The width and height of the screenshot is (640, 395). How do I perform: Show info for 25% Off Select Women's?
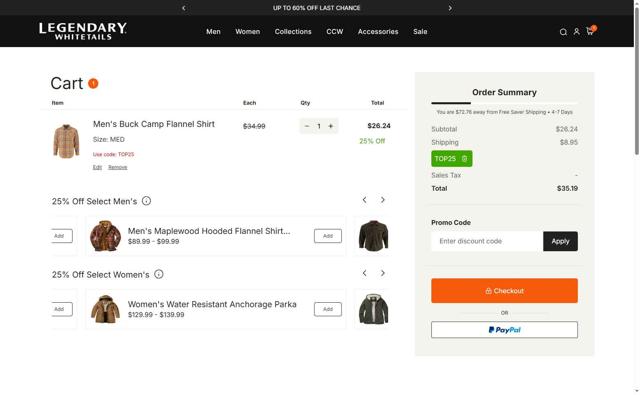tap(159, 274)
